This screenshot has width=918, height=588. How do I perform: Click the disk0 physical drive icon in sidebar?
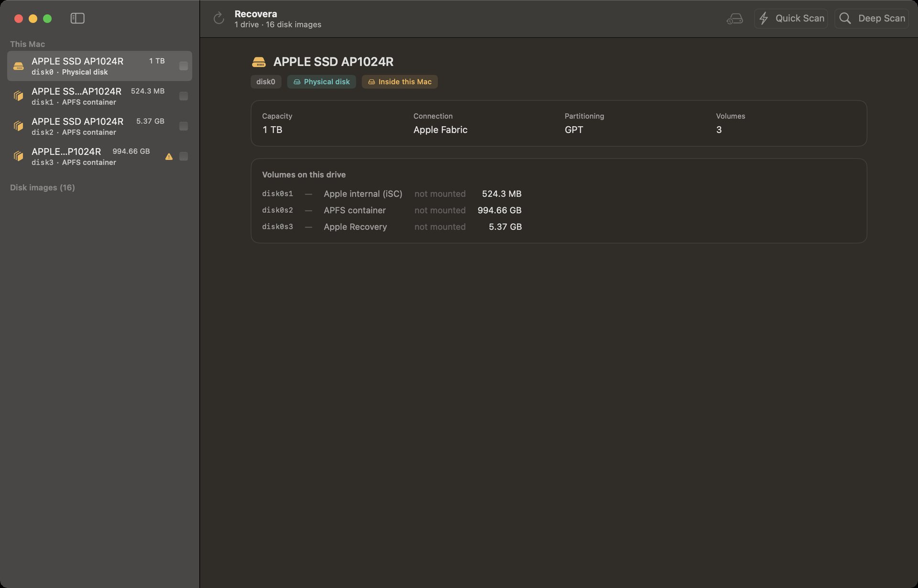tap(18, 66)
